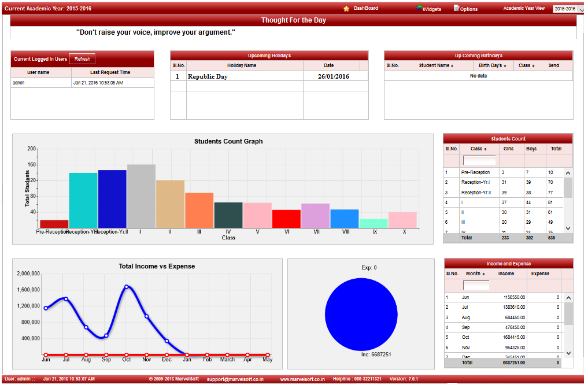Click the gray bar for class I
Image resolution: width=588 pixels, height=388 pixels.
pos(141,196)
